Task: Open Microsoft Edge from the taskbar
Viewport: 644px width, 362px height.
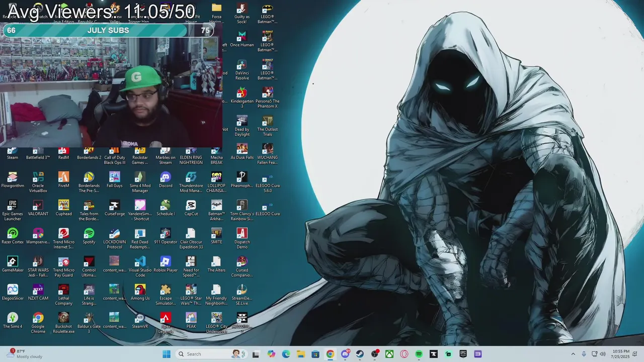Action: coord(286,354)
